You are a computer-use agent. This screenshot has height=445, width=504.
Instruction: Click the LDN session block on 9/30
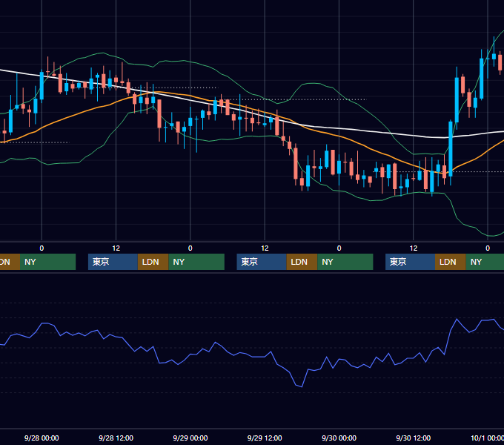click(x=451, y=262)
